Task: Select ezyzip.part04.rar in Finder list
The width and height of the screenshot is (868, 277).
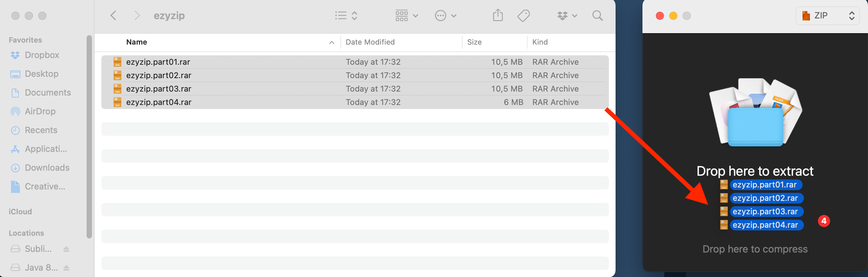Action: 355,102
